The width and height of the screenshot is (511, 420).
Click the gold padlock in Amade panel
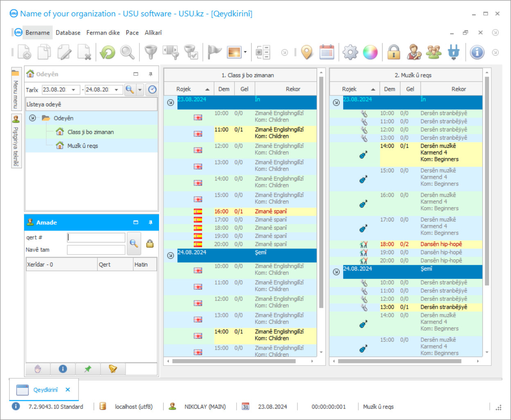tap(150, 244)
